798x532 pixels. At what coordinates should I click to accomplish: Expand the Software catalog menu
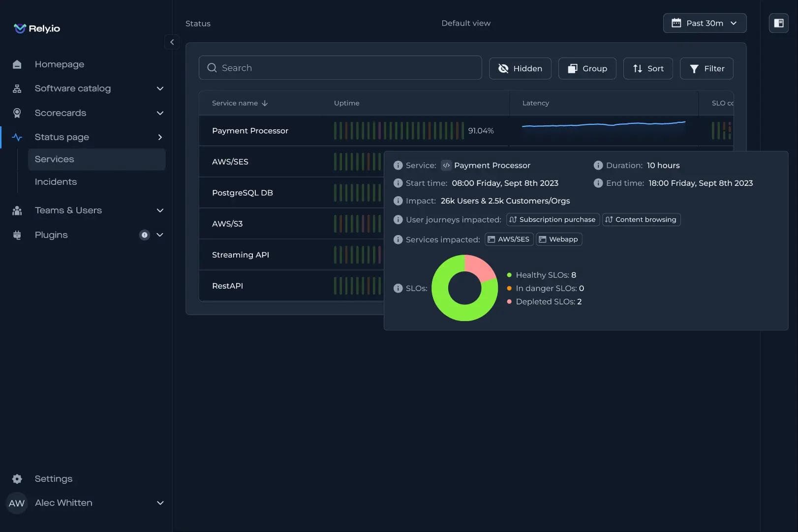click(x=159, y=89)
